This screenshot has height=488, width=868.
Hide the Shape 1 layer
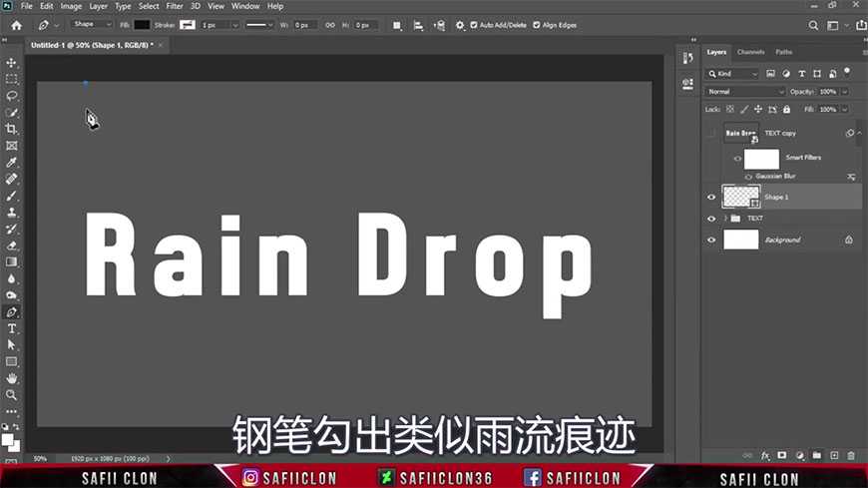[711, 198]
